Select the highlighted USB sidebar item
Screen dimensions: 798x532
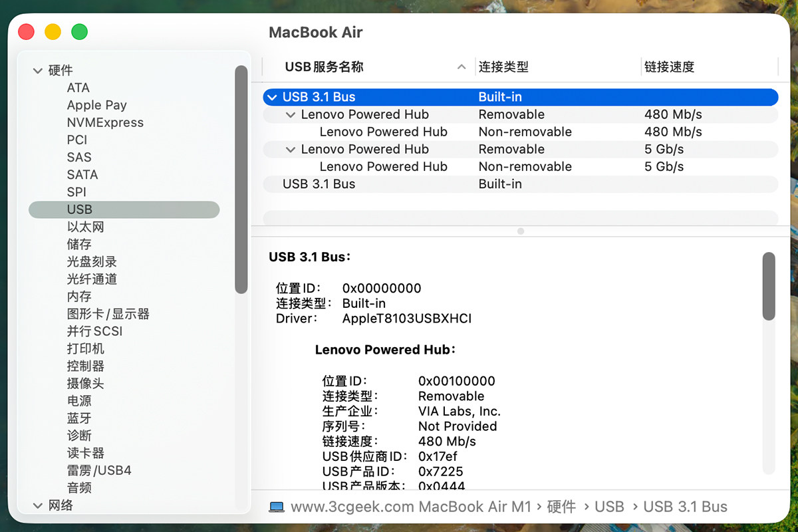(x=124, y=209)
